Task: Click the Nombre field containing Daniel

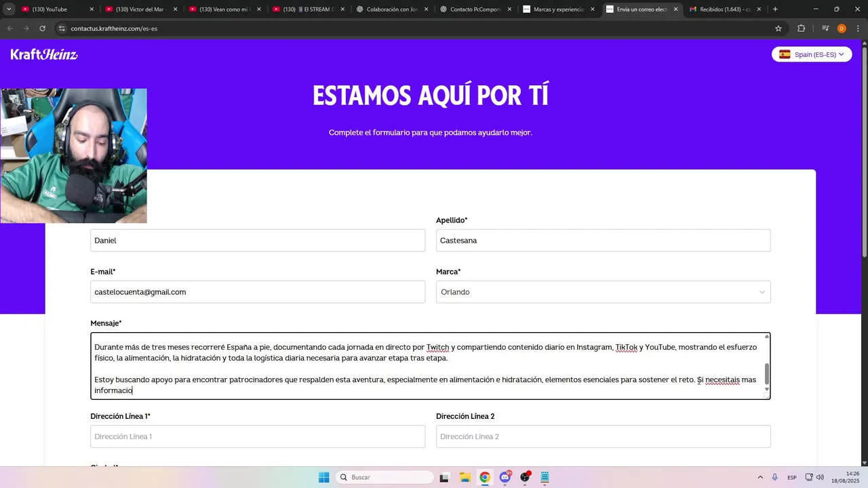Action: [258, 241]
